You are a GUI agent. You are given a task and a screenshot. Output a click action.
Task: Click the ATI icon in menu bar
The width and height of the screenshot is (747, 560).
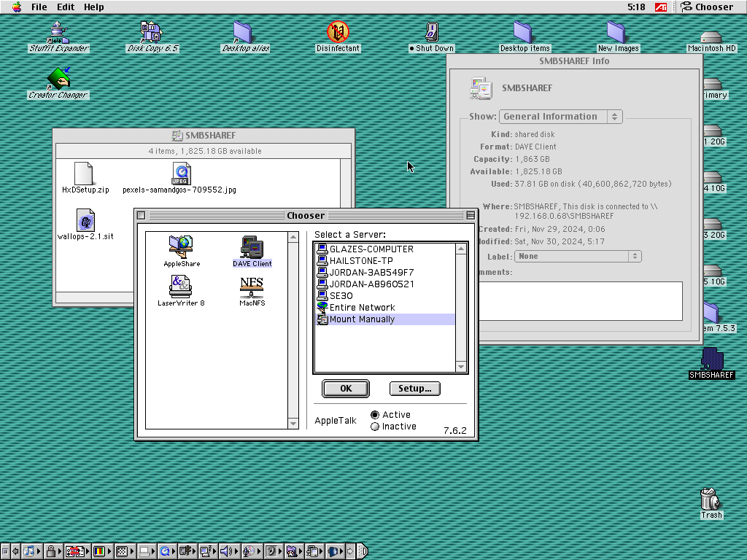click(x=661, y=7)
